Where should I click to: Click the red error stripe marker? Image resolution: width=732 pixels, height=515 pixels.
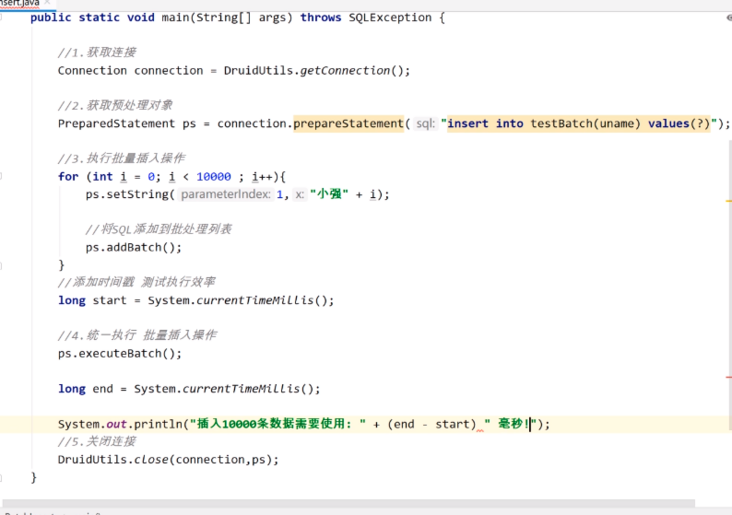click(x=728, y=378)
